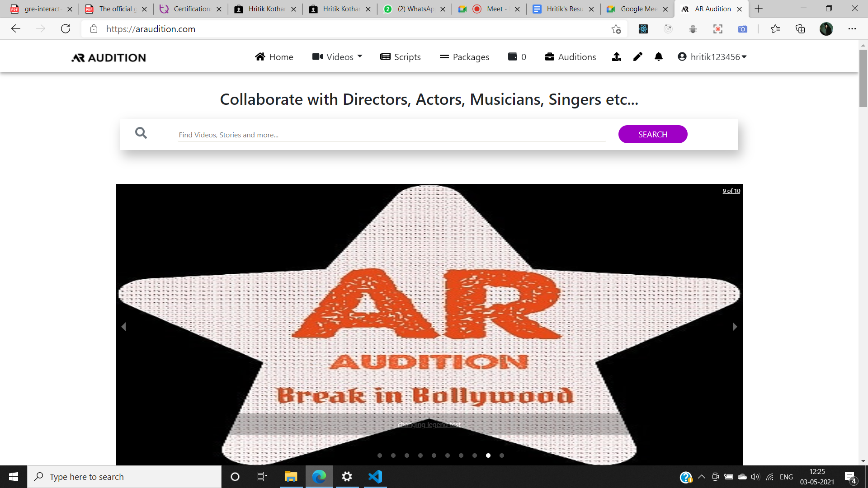Click the magnifier icon in search box
Screen dimensions: 868x488
141,133
